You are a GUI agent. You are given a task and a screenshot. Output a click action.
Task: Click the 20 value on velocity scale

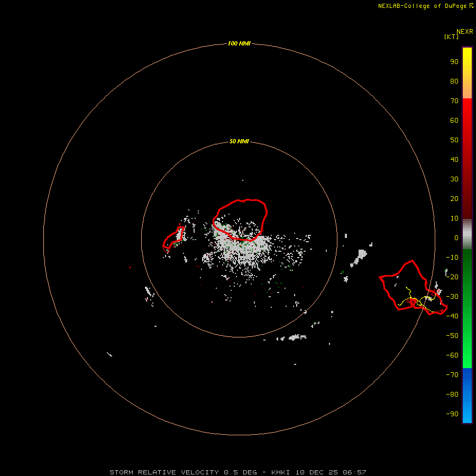tap(454, 199)
